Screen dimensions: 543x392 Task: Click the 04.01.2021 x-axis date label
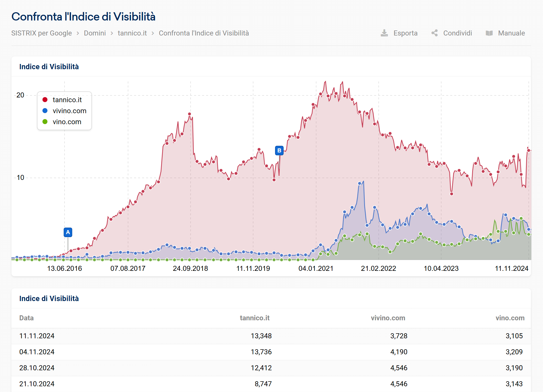316,268
